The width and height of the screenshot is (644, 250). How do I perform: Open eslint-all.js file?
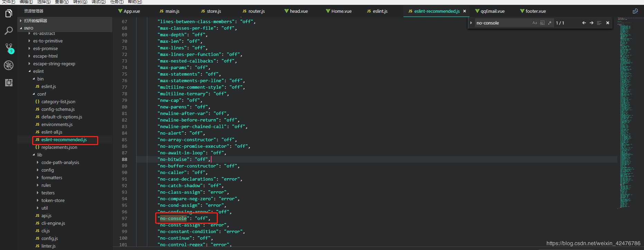[52, 132]
